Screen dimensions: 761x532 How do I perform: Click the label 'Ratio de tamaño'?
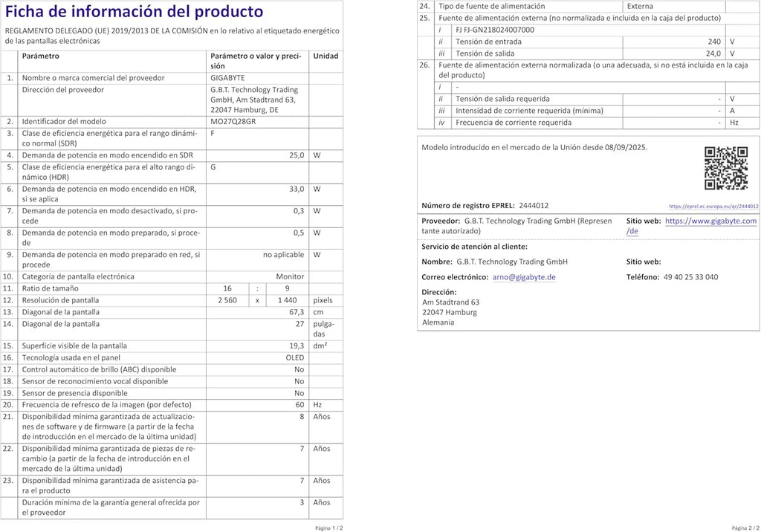pos(50,288)
